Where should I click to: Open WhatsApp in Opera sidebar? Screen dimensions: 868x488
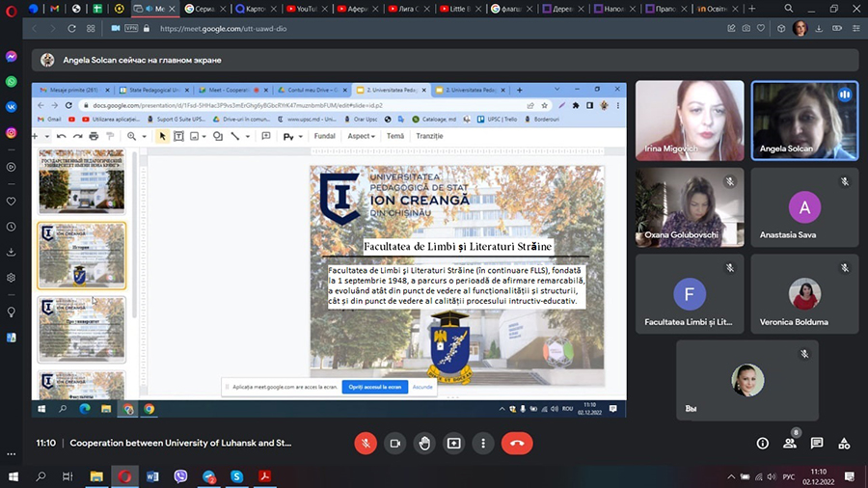tap(11, 82)
